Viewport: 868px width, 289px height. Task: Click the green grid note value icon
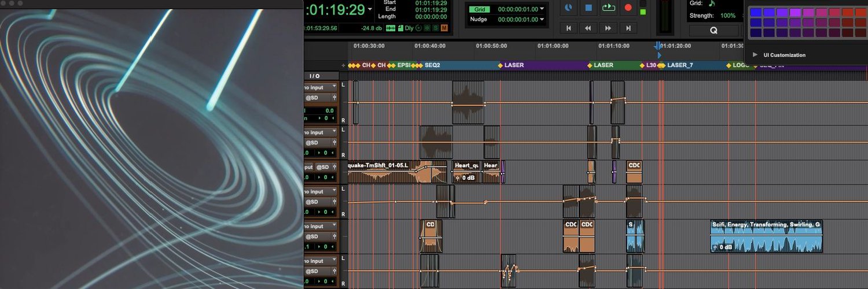pos(712,3)
